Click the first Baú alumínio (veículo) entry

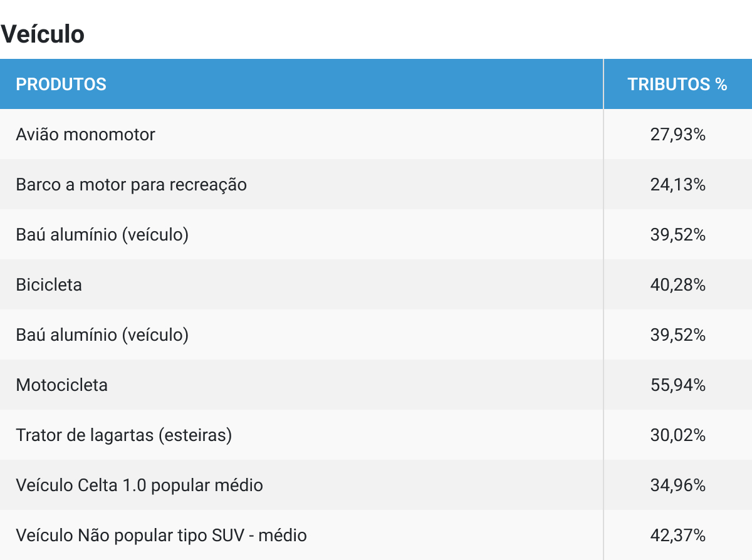pos(102,235)
